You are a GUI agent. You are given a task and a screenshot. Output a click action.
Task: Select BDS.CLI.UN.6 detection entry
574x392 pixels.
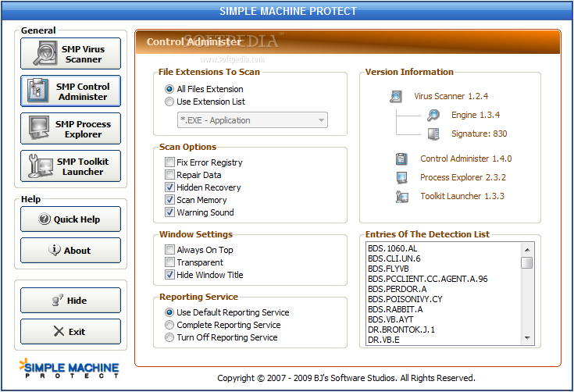(394, 258)
